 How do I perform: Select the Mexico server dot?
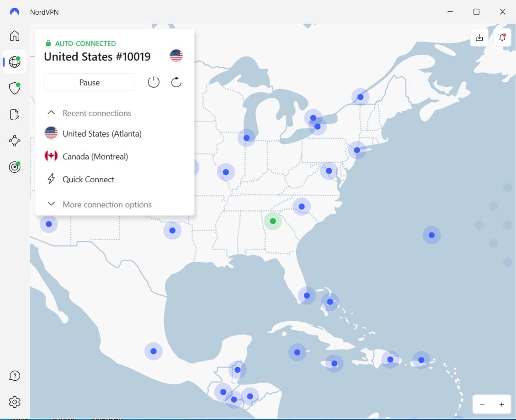(154, 351)
